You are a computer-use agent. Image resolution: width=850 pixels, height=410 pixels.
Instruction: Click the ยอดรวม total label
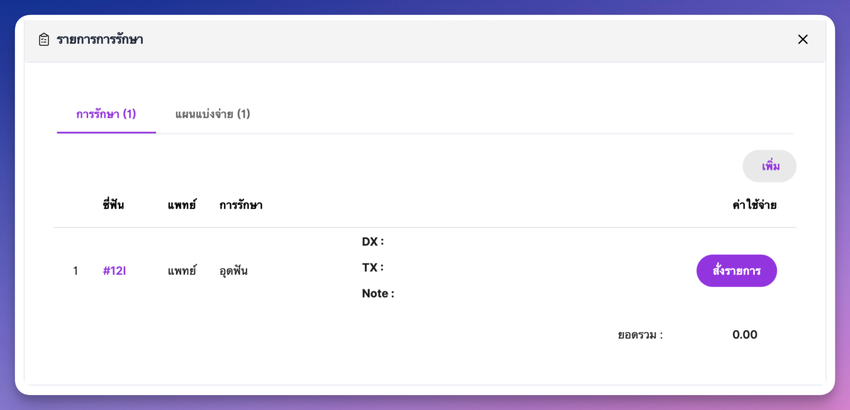coord(640,335)
